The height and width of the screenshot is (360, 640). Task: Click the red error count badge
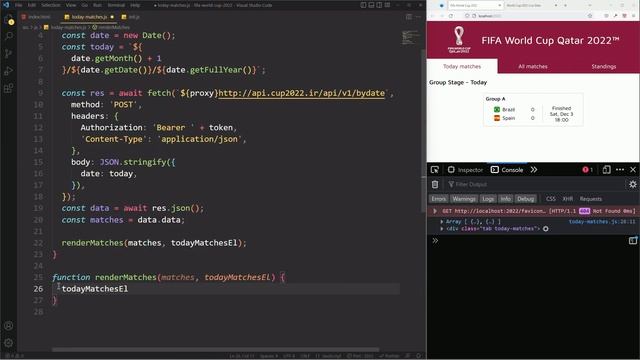click(588, 170)
